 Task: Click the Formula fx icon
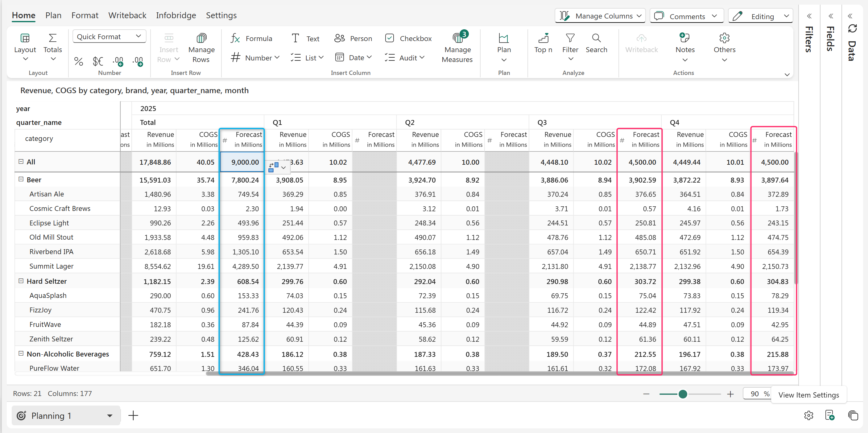[x=235, y=39]
